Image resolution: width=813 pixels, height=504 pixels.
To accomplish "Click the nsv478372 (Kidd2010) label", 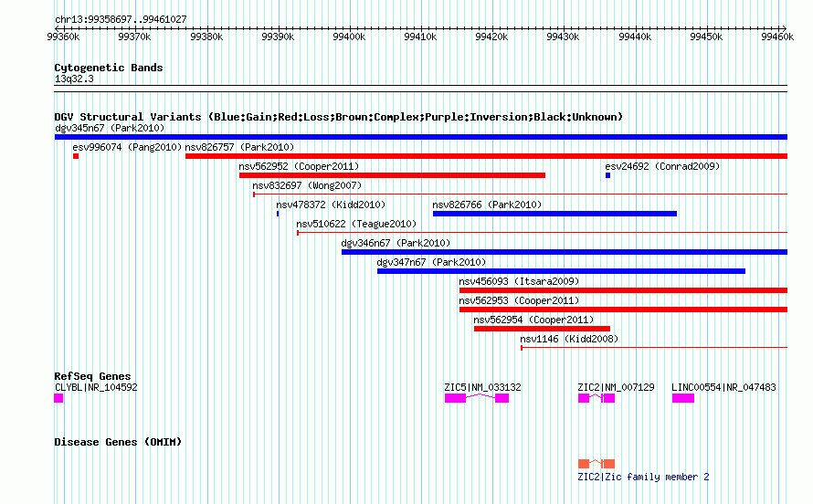I will (x=331, y=205).
